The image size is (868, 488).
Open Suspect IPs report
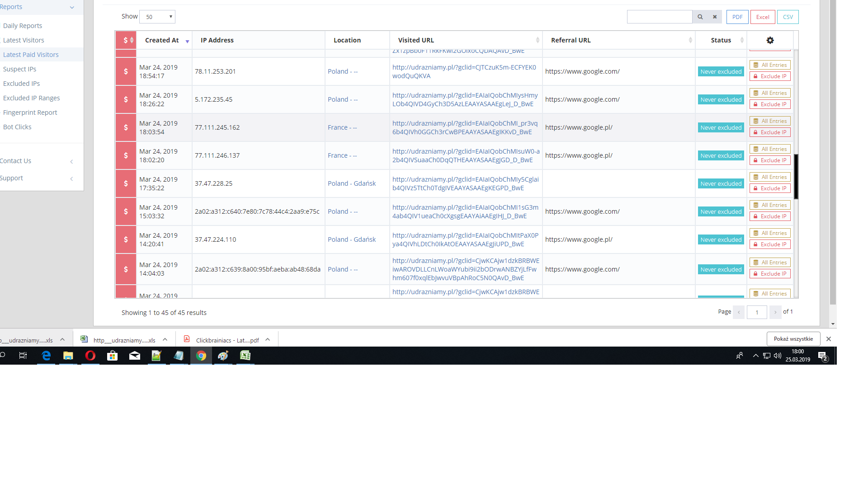pos(19,69)
